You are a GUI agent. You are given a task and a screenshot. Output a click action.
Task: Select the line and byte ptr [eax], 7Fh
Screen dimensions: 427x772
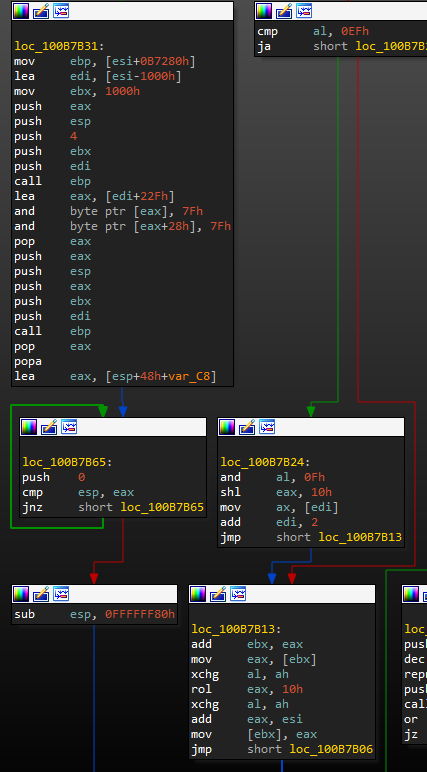[108, 211]
